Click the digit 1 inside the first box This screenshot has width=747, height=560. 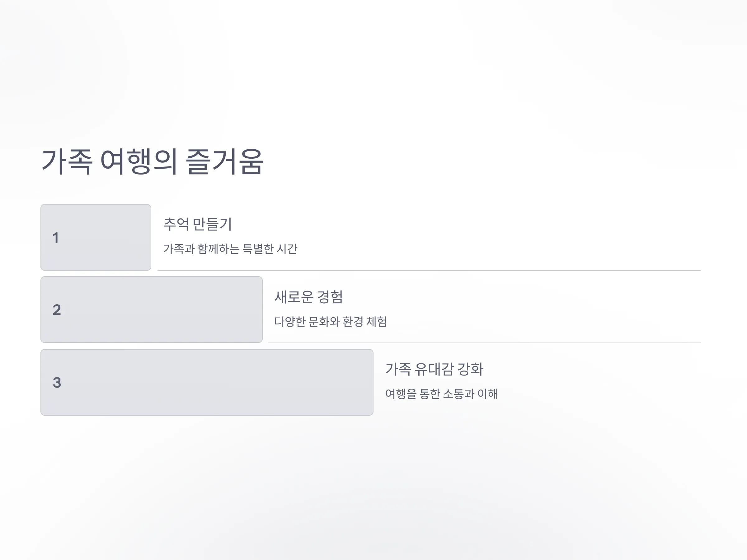click(x=56, y=238)
